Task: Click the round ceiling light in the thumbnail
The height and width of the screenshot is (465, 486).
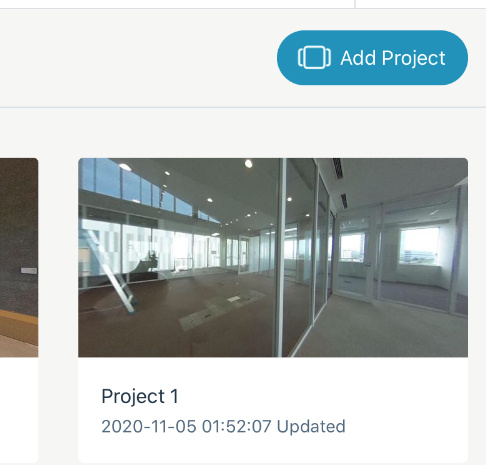Action: [248, 163]
